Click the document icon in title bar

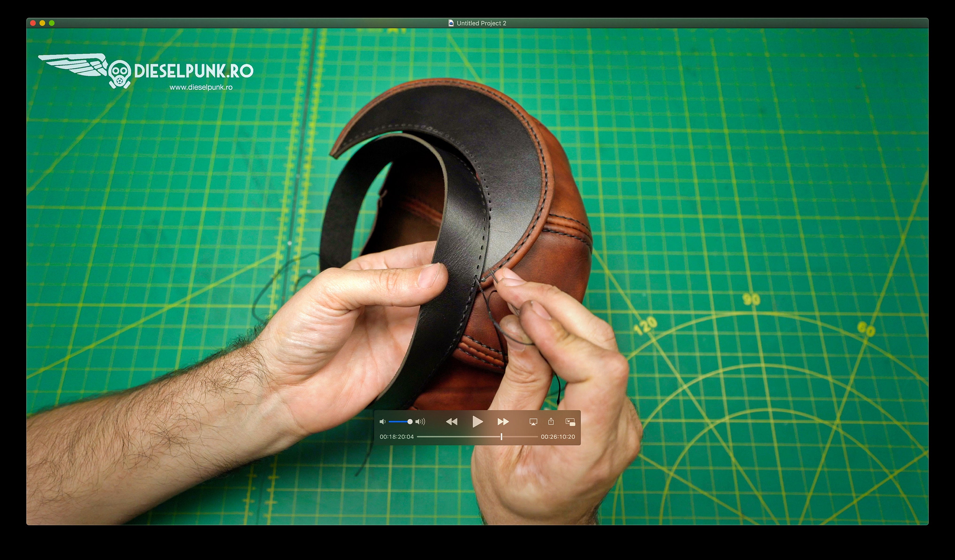(451, 23)
